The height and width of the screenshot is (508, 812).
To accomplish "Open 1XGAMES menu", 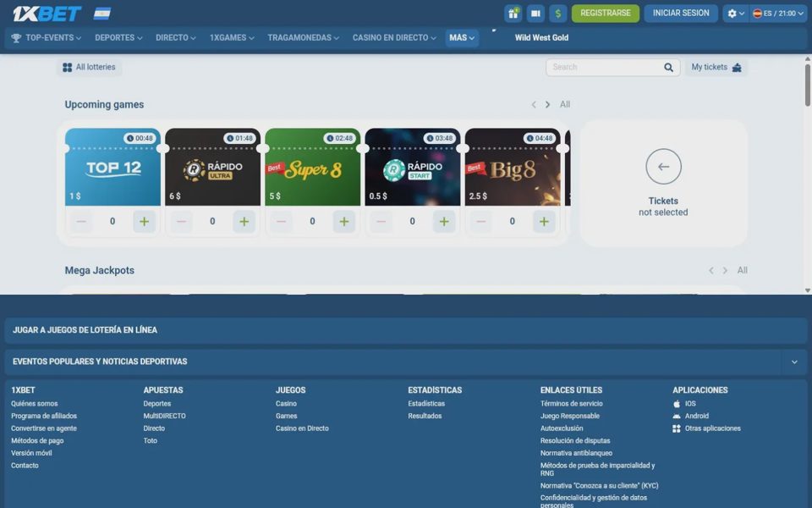I will [232, 38].
